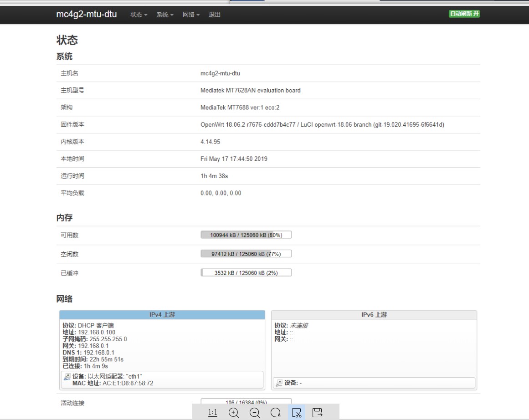The width and height of the screenshot is (529, 420).
Task: Open the 系统 dropdown menu
Action: pyautogui.click(x=165, y=15)
